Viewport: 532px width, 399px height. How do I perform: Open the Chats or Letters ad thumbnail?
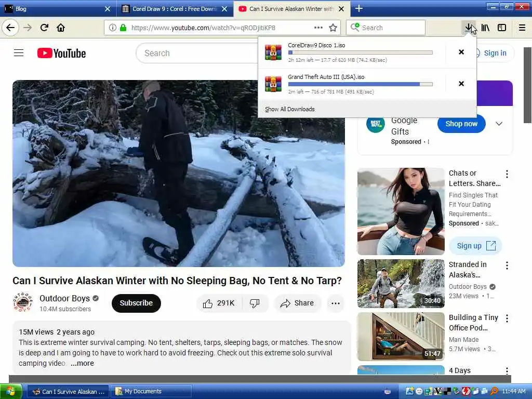[x=401, y=211]
